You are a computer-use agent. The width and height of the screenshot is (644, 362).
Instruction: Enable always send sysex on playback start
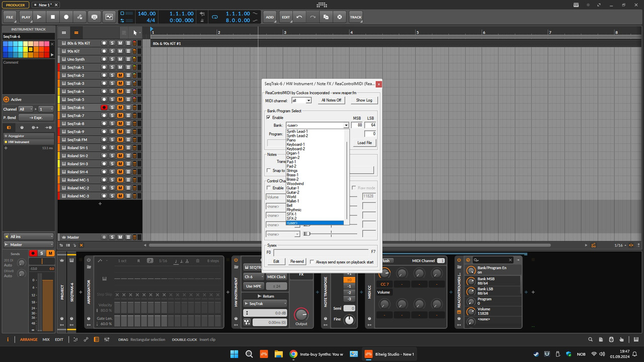point(312,262)
